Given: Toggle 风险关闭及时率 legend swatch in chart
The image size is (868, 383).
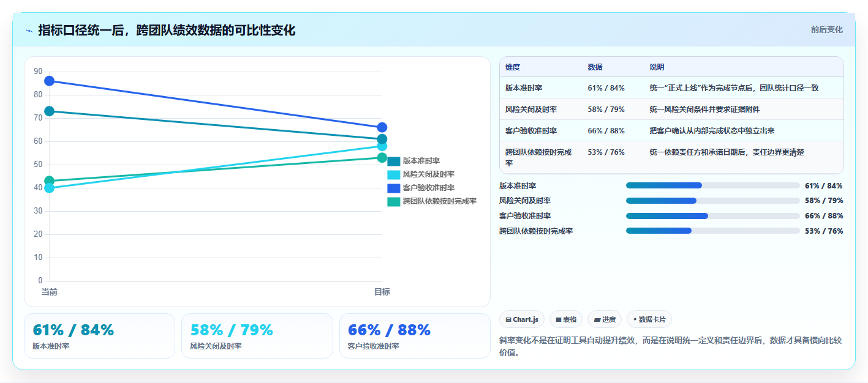Looking at the screenshot, I should 394,175.
